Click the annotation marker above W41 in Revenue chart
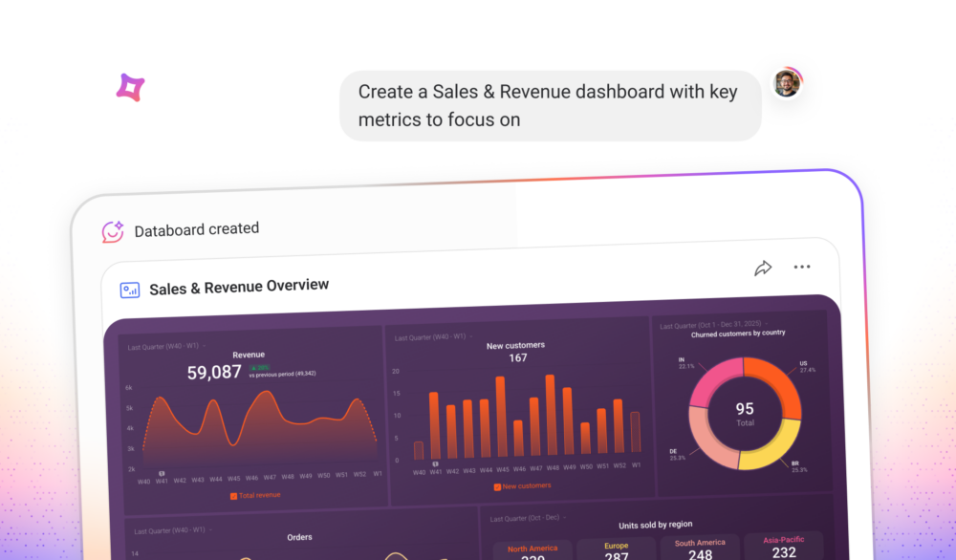Image resolution: width=956 pixels, height=560 pixels. click(x=162, y=473)
